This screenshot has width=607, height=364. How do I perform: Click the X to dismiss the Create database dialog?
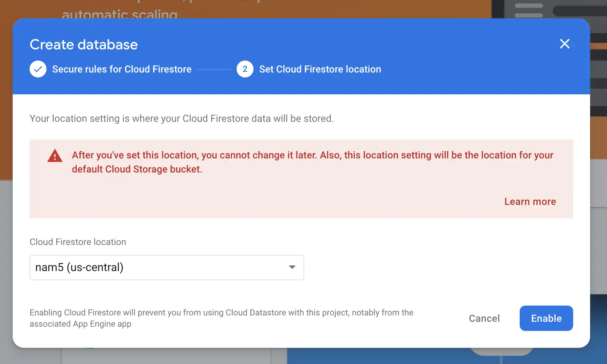pos(564,44)
